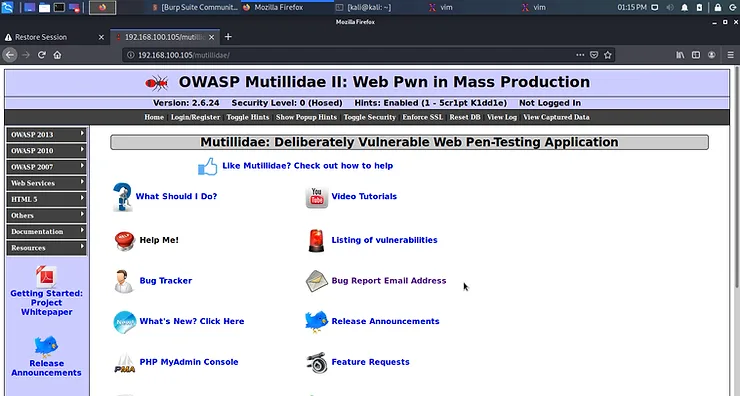Click the lock screen icon in the system tray
This screenshot has height=396, width=740.
tap(718, 7)
